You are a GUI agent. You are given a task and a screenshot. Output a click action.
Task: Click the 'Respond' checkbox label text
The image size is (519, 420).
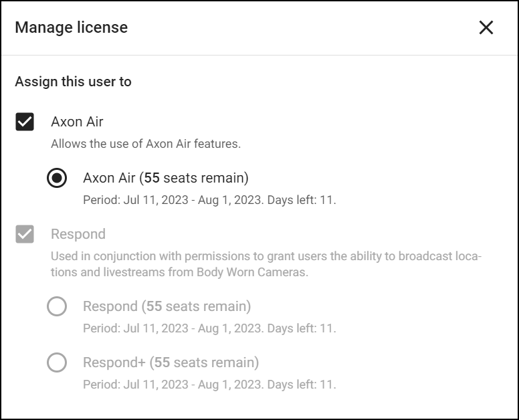click(x=78, y=234)
